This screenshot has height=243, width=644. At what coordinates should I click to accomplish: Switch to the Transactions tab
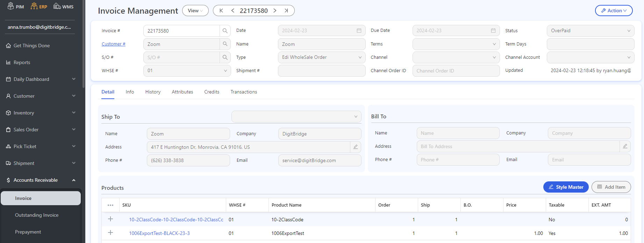(244, 92)
